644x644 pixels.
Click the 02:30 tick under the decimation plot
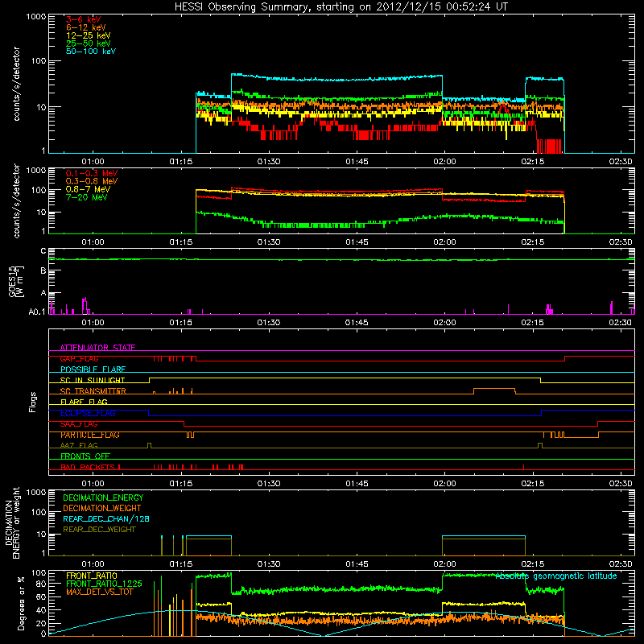click(x=620, y=564)
